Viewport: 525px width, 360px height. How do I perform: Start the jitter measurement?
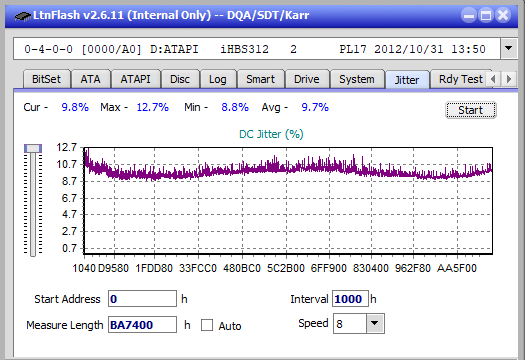pos(470,110)
